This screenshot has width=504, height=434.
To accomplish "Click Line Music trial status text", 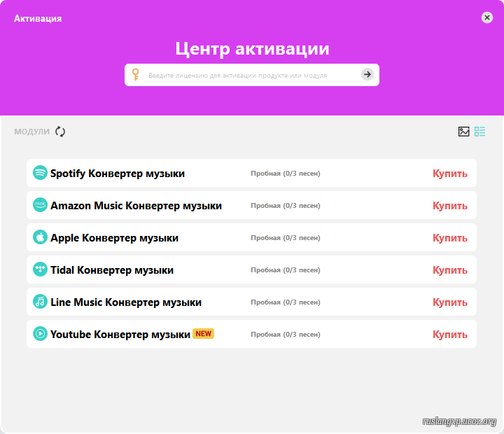I will [286, 302].
